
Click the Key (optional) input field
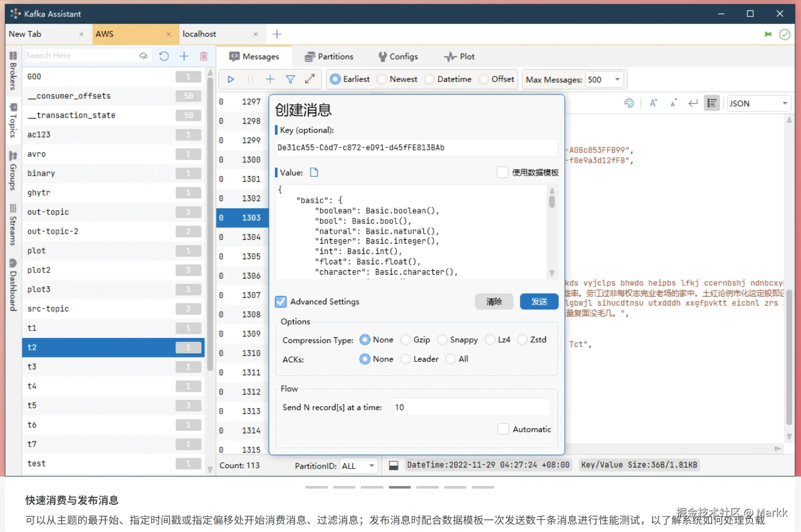416,147
